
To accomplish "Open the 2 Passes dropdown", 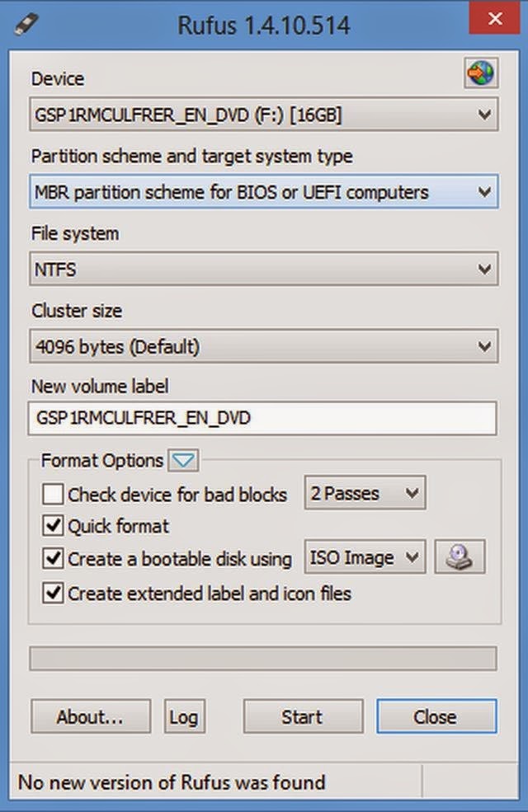I will 365,493.
